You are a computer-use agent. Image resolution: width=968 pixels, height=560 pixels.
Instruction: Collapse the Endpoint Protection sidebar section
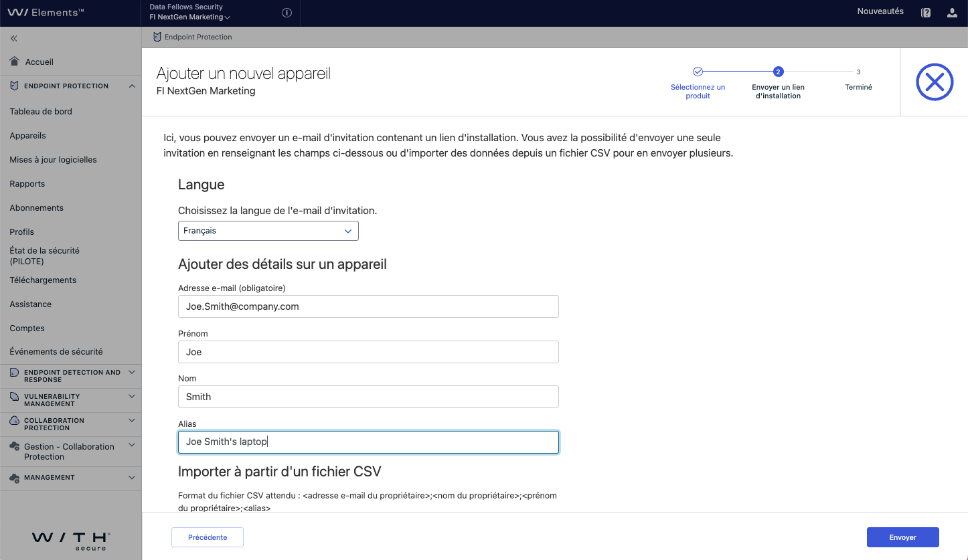(132, 86)
